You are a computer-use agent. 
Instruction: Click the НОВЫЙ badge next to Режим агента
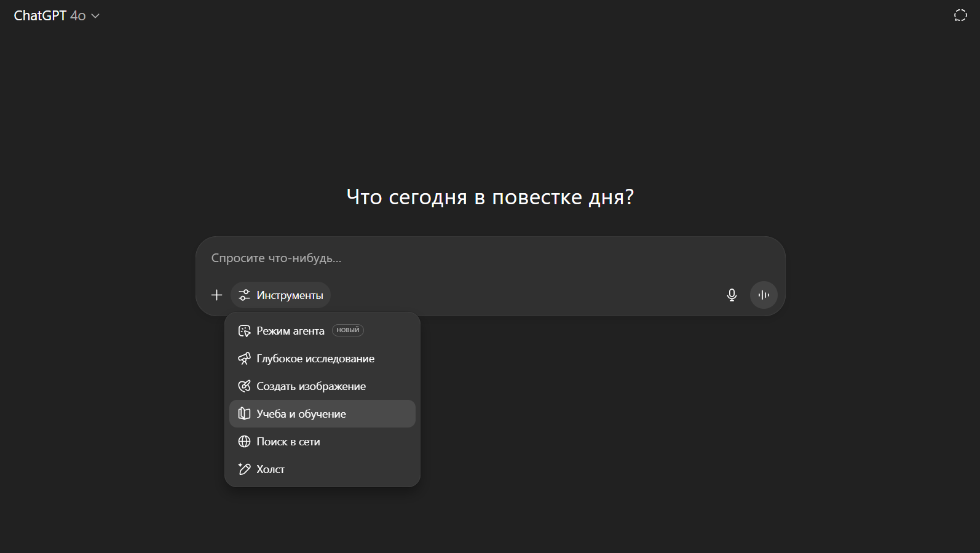coord(348,330)
